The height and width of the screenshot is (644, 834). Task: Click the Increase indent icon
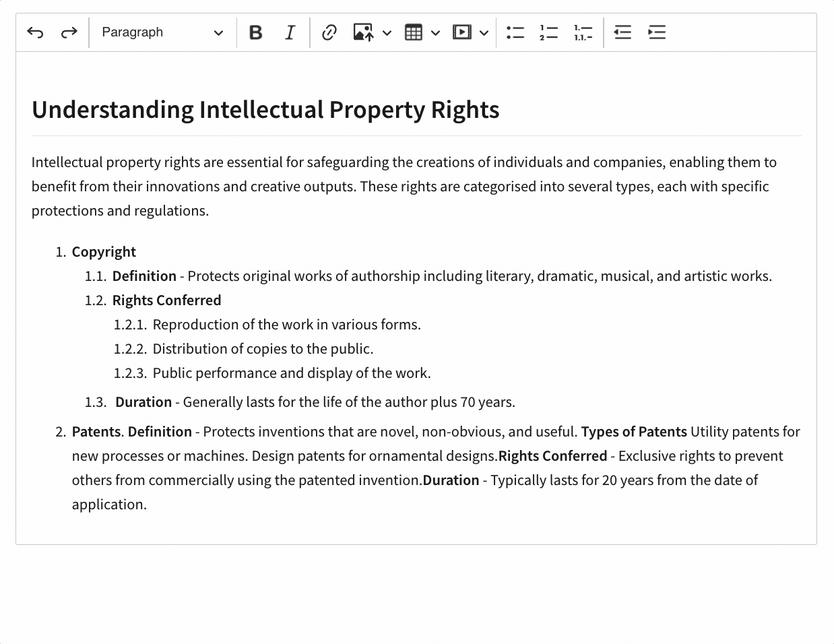click(x=657, y=32)
